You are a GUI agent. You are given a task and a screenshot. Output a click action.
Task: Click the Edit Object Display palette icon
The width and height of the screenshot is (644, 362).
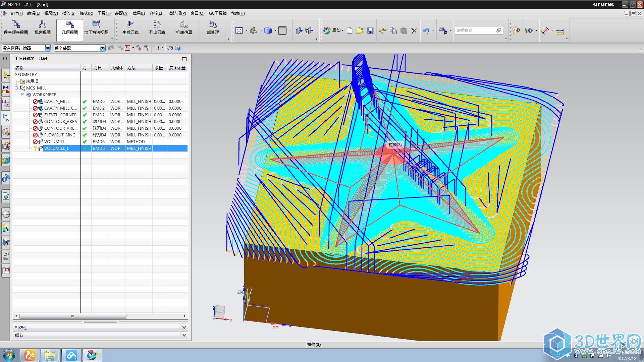pos(516,31)
